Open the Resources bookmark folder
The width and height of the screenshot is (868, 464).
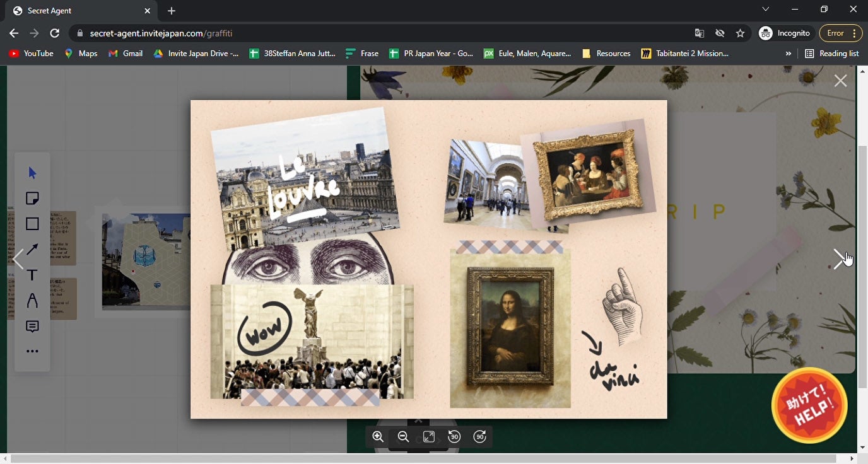[606, 54]
